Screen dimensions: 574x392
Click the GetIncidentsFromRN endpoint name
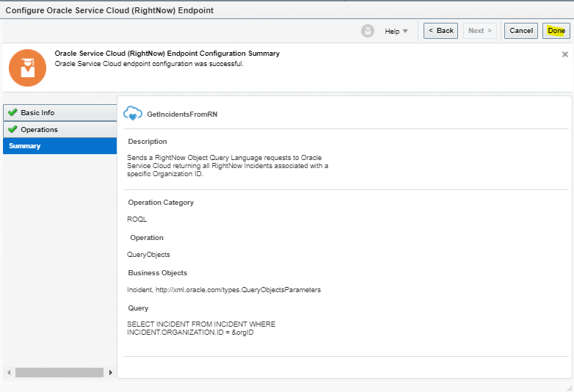[x=182, y=115]
